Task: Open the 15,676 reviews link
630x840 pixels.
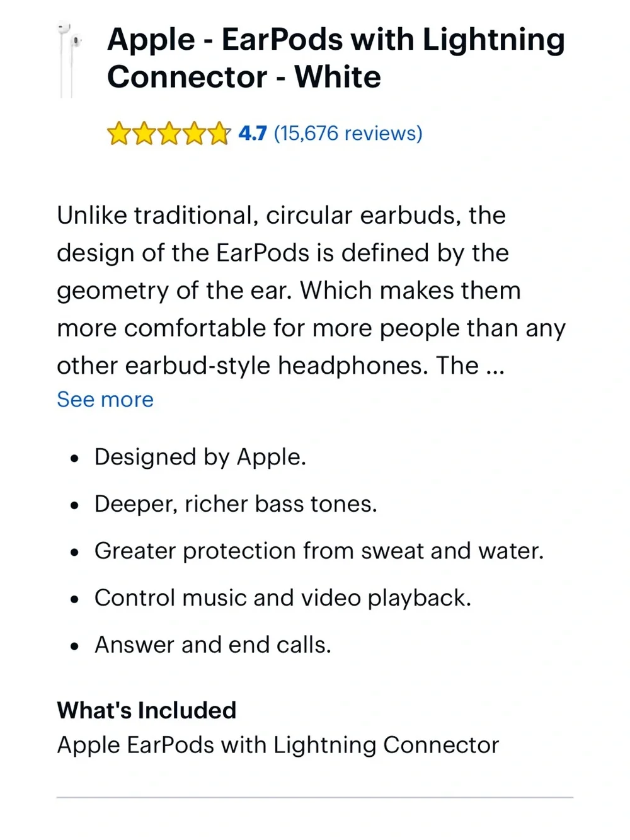Action: tap(348, 134)
